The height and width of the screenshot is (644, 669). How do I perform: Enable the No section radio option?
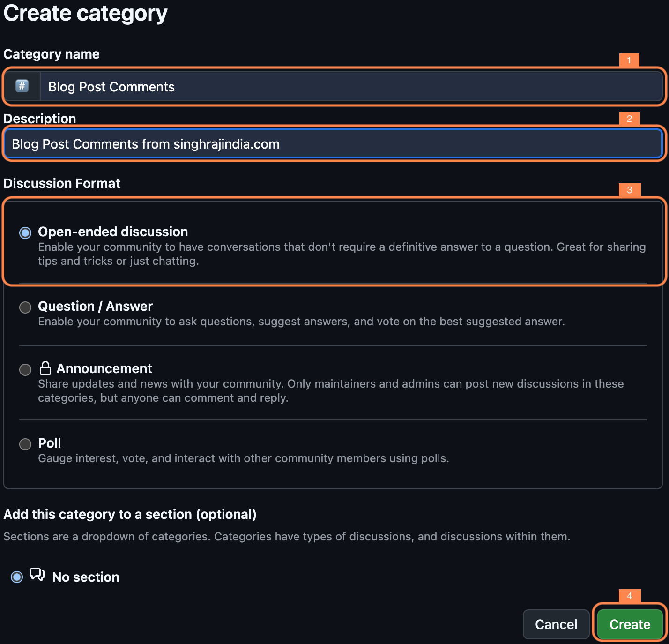pyautogui.click(x=17, y=577)
